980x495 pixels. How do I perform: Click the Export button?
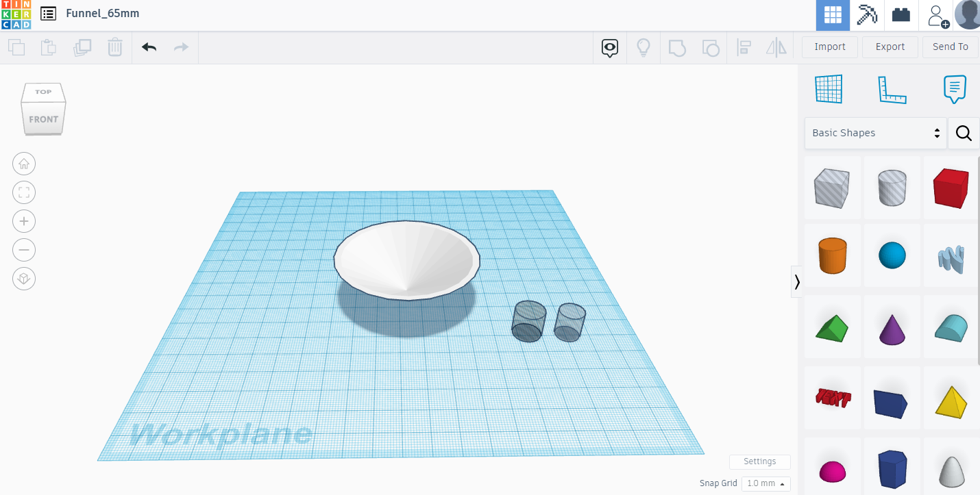890,47
